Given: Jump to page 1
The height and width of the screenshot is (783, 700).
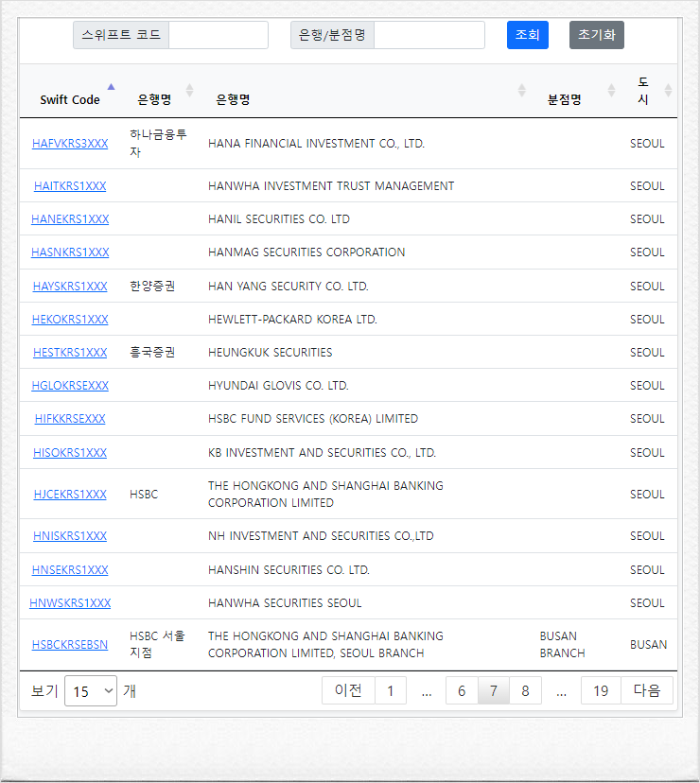Looking at the screenshot, I should 391,690.
